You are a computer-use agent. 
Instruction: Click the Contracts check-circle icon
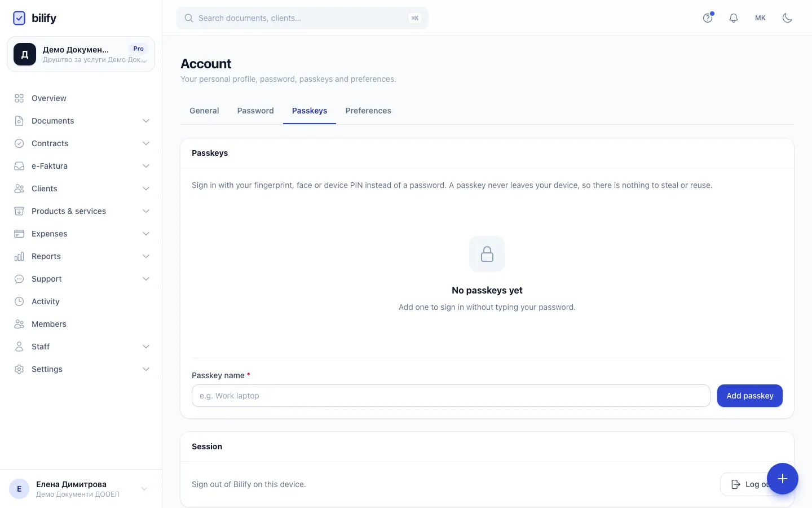pyautogui.click(x=19, y=143)
